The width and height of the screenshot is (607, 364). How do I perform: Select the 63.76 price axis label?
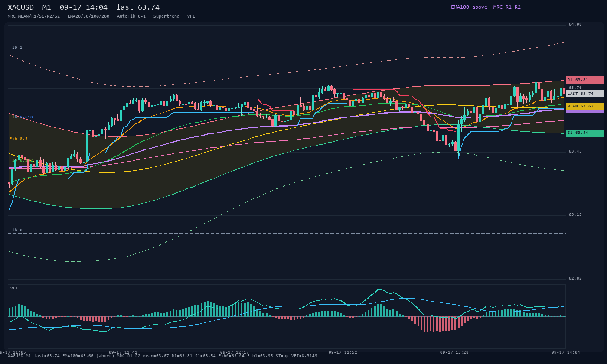point(575,88)
